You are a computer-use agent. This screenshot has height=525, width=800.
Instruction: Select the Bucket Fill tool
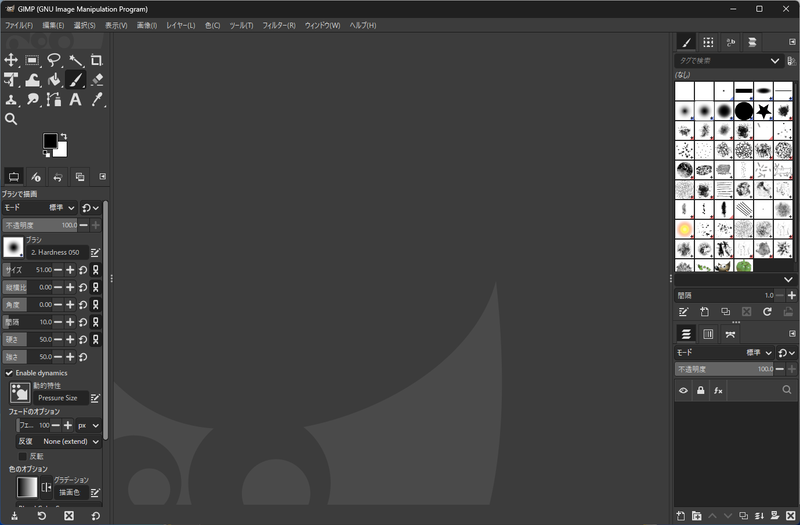(54, 80)
